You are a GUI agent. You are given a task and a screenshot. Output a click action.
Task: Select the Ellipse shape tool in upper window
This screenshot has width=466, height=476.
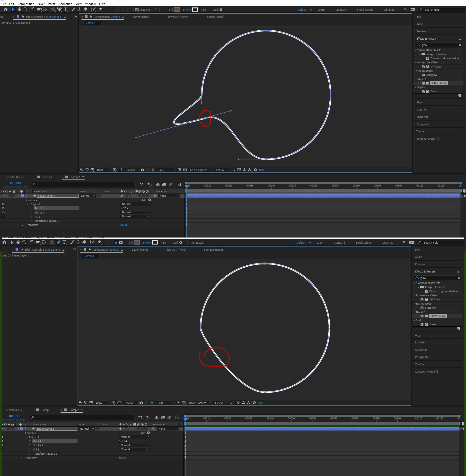point(53,9)
